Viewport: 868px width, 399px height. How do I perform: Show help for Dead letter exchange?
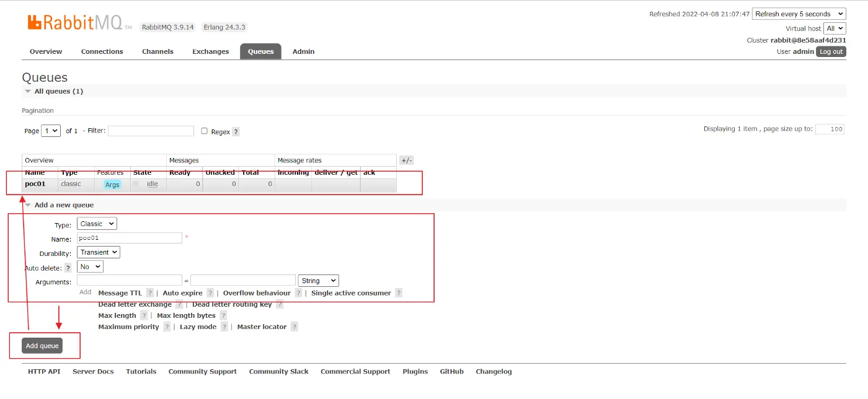(x=179, y=304)
